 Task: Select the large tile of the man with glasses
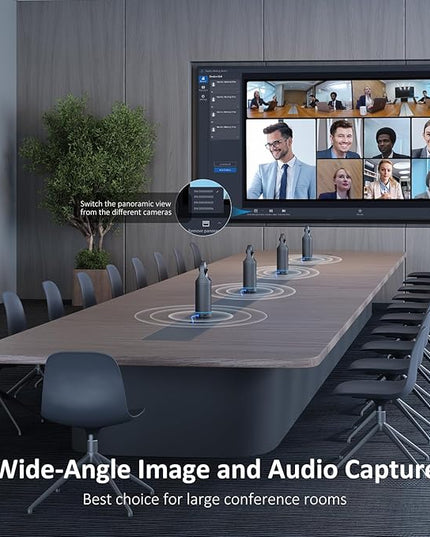point(281,159)
